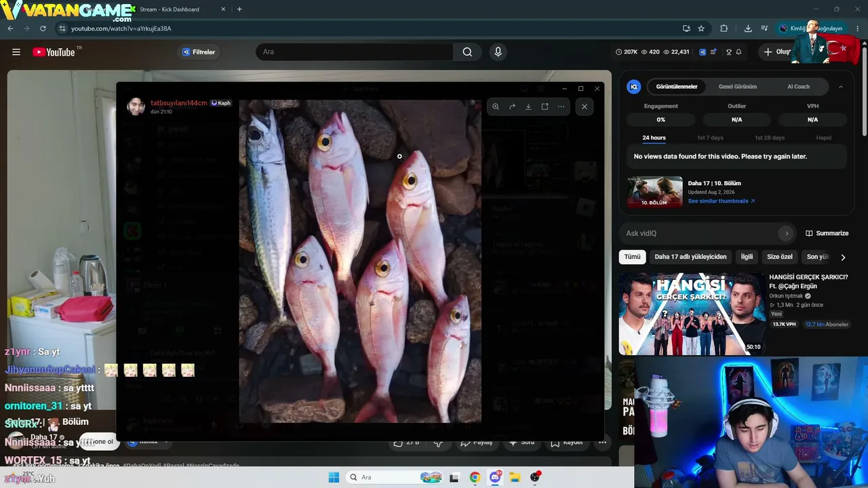Open HANGİSİ GERÇEK ŞARKICI video title
This screenshot has width=868, height=488.
click(808, 281)
